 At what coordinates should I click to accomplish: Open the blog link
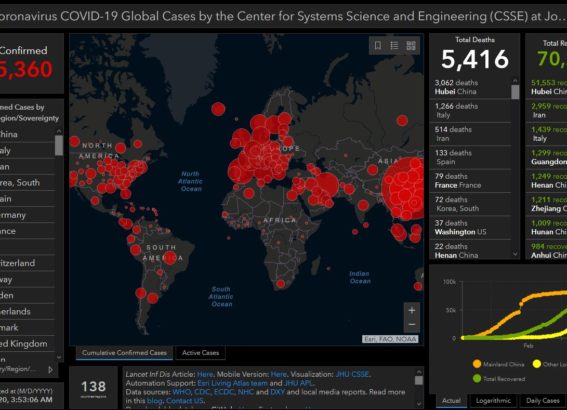pos(154,401)
